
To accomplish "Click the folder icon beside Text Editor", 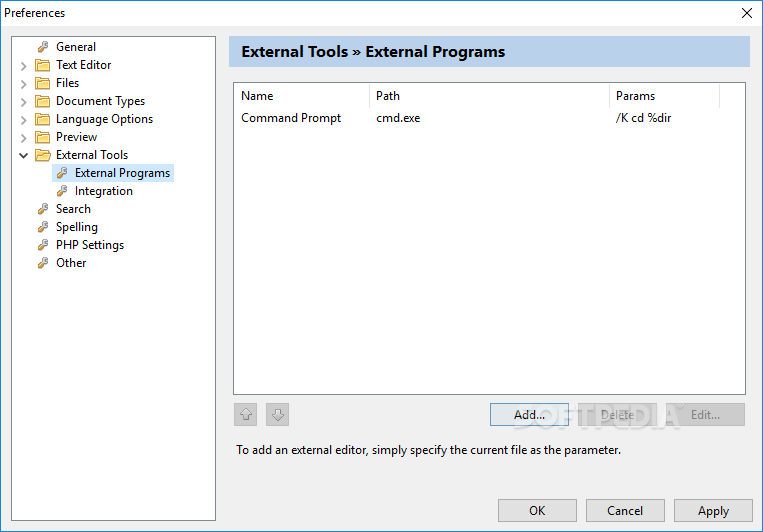I will click(43, 65).
